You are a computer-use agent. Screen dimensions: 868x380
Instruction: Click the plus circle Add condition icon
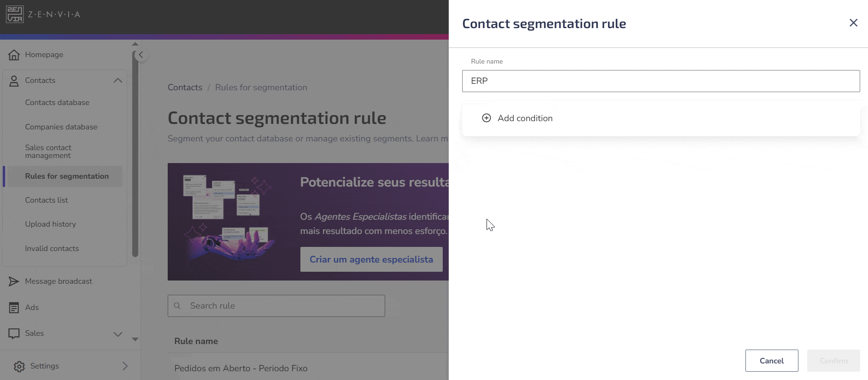click(x=487, y=118)
